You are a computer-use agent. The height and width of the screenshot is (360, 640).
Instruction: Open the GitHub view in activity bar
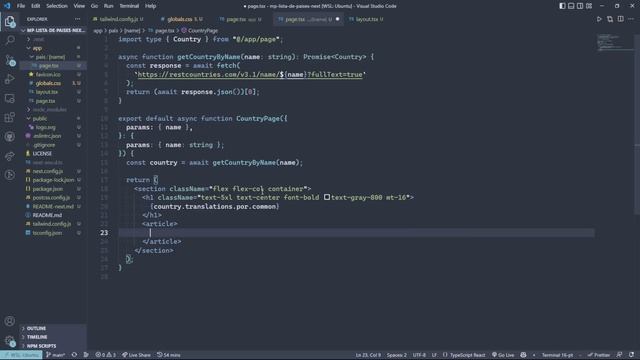tap(10, 137)
